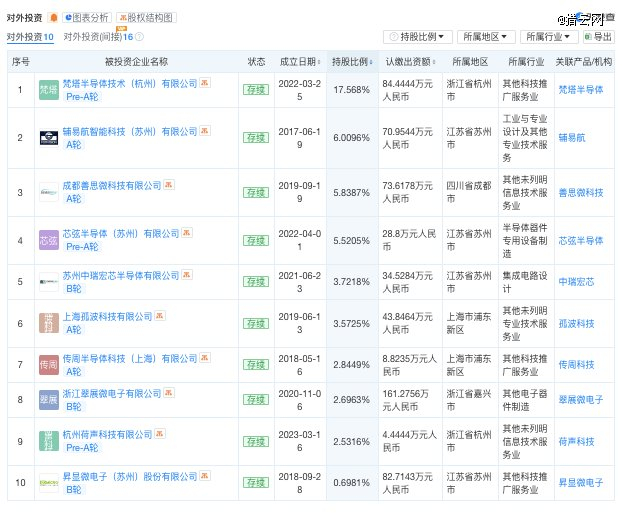This screenshot has height=525, width=622.
Task: Select the 161.2756万元人民币 capital cell
Action: [410, 400]
